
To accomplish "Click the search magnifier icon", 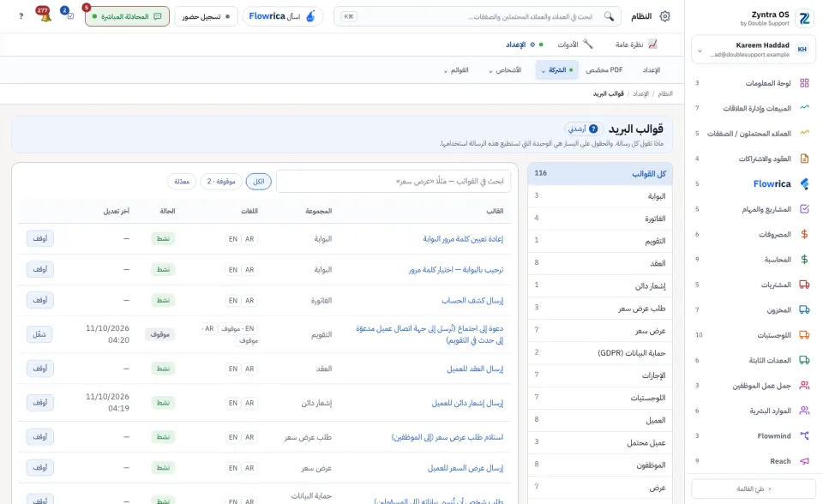I will coord(609,16).
